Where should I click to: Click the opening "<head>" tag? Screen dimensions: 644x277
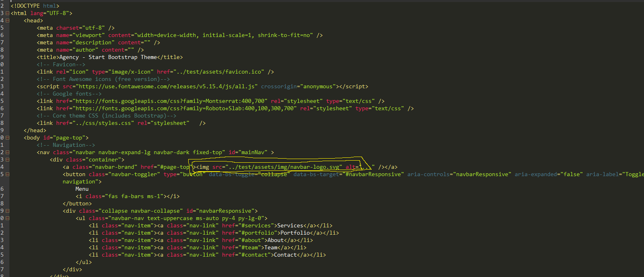tap(33, 21)
